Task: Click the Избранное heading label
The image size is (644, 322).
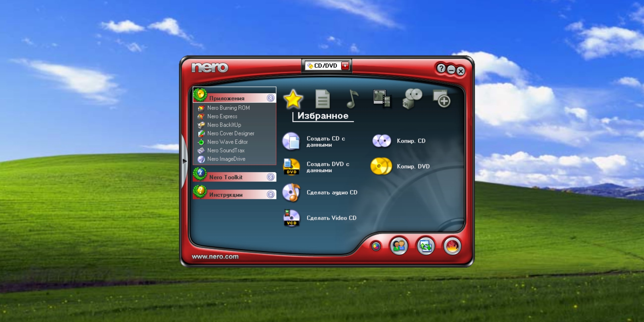Action: 323,116
